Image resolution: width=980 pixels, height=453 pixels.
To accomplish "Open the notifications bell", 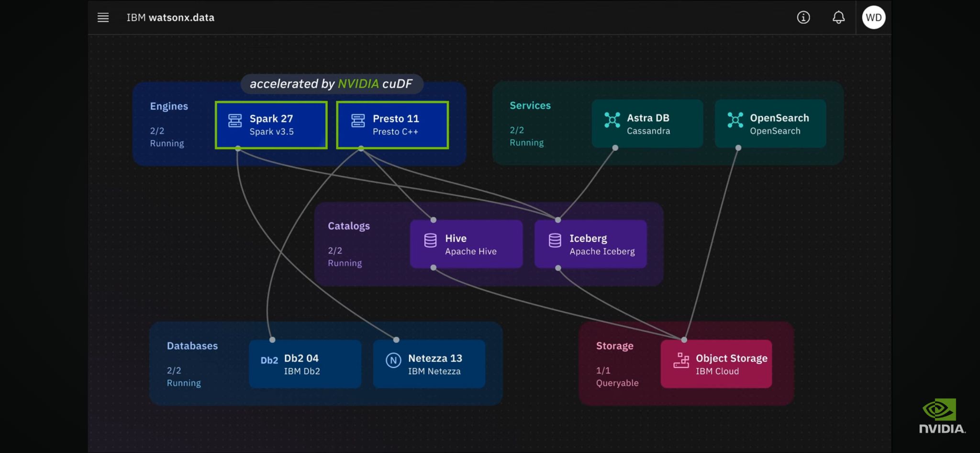I will click(x=838, y=18).
